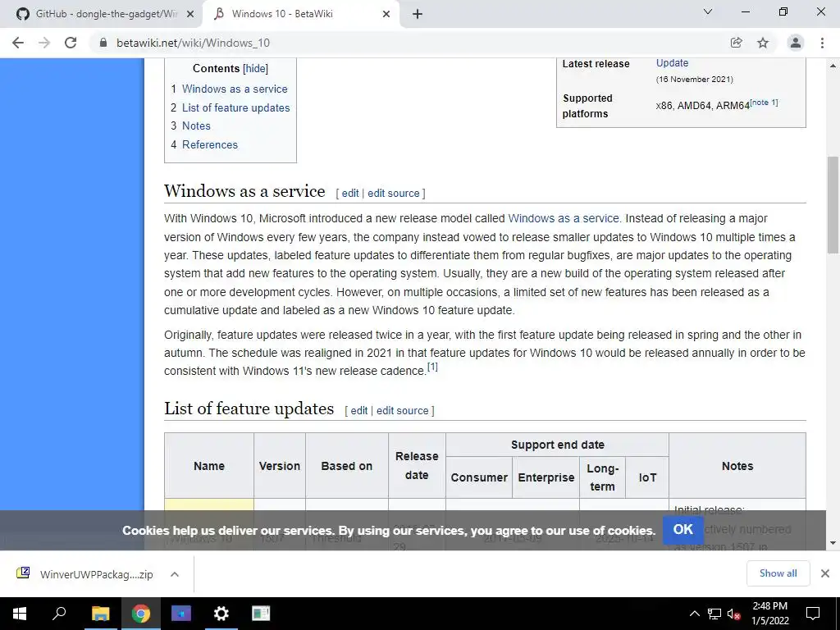The width and height of the screenshot is (840, 630).
Task: Click the Support end date header
Action: [x=557, y=445]
